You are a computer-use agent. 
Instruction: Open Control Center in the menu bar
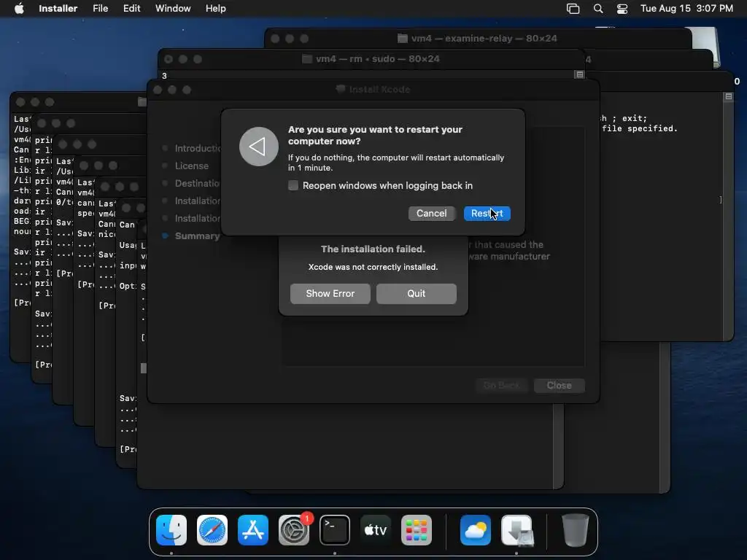tap(622, 9)
